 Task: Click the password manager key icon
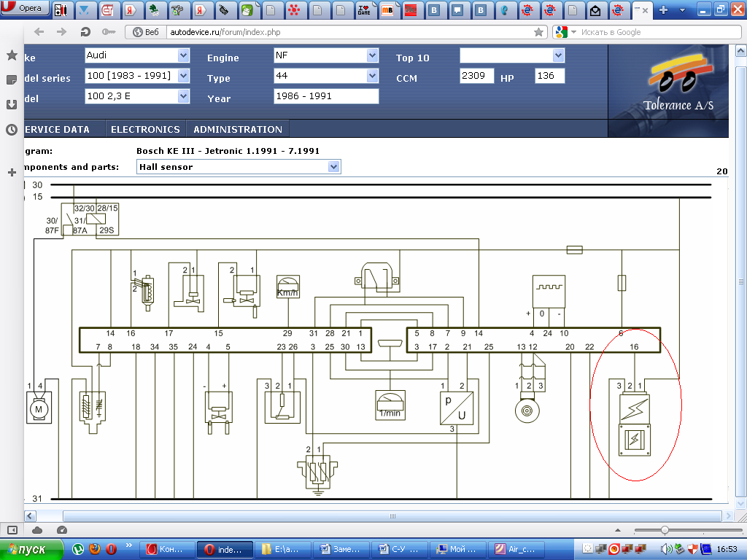(109, 32)
